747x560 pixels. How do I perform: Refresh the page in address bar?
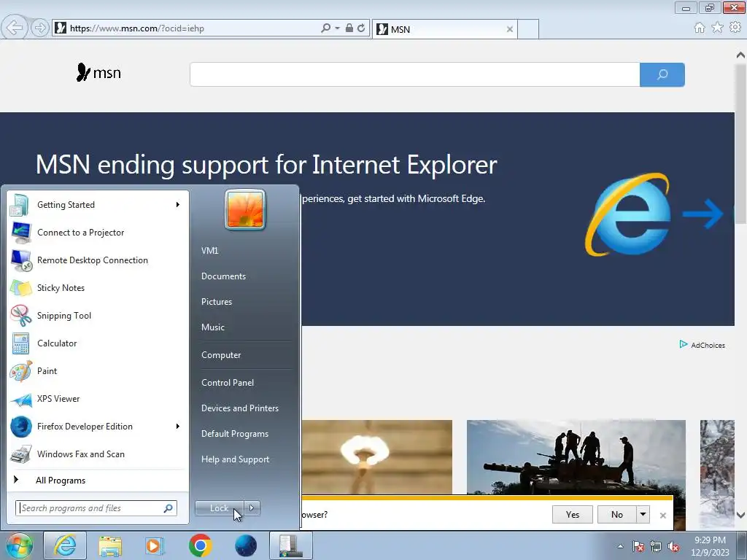361,28
